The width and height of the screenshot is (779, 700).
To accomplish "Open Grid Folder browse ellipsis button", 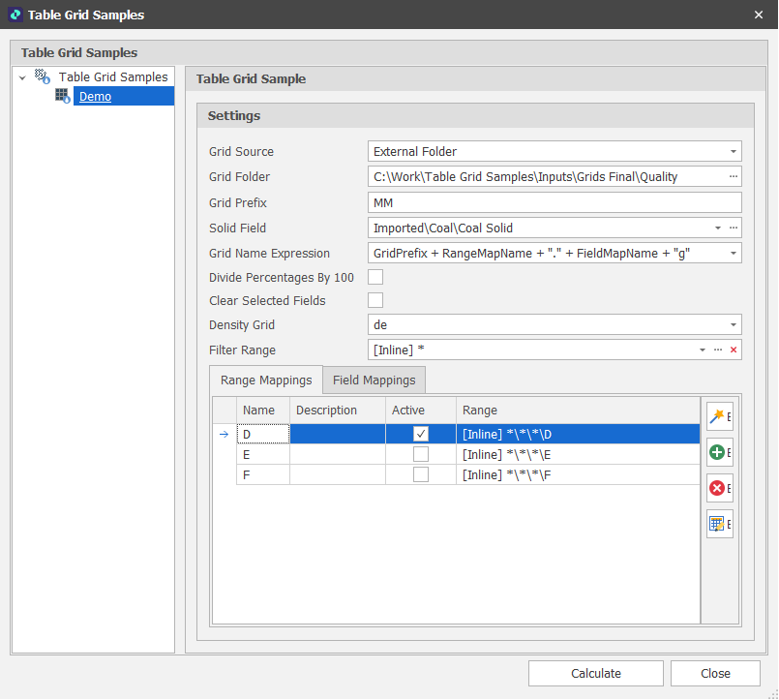I will 734,176.
